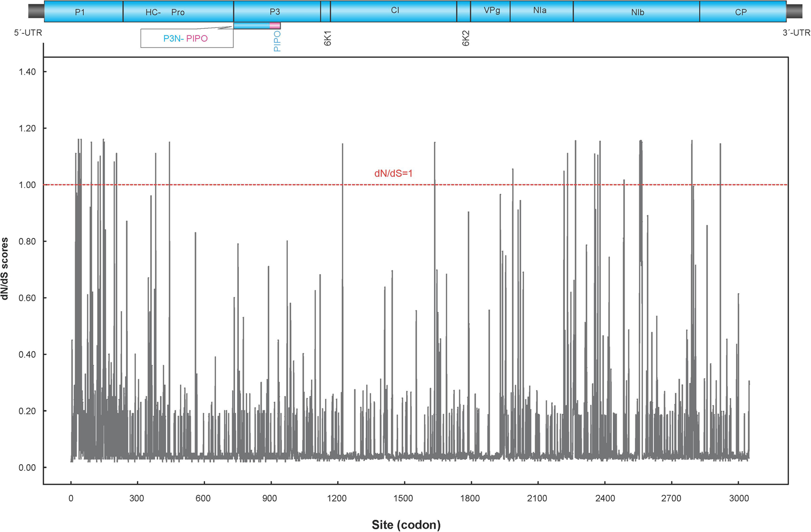
Task: Click the 0.80 y-axis tick label
Action: tap(27, 242)
